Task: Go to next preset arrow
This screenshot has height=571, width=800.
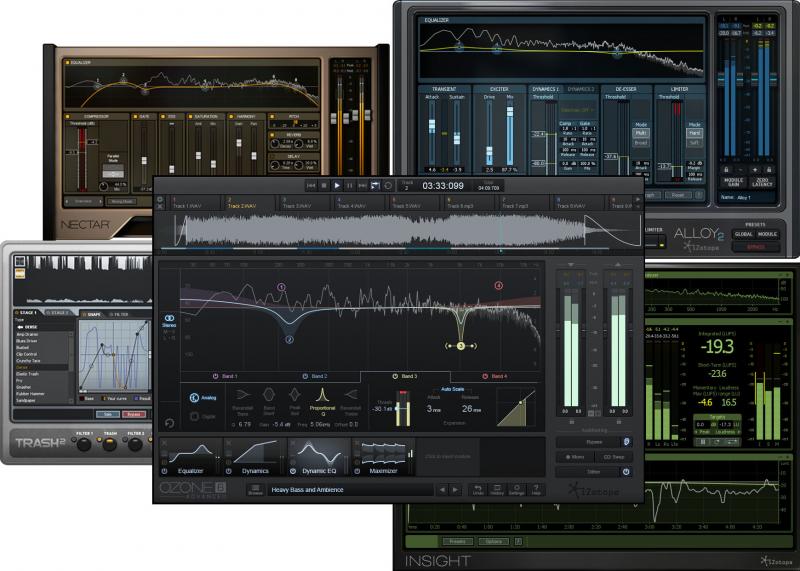Action: [455, 490]
